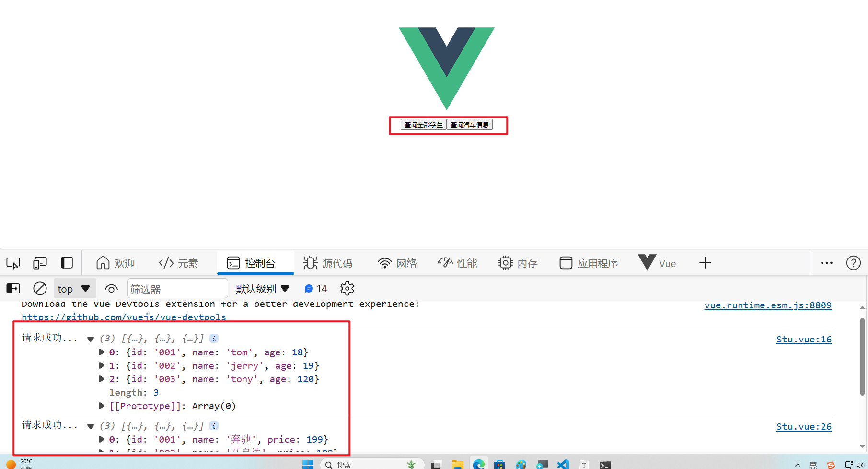Click the 筛选器 filter input field
The image size is (868, 469).
coord(177,289)
